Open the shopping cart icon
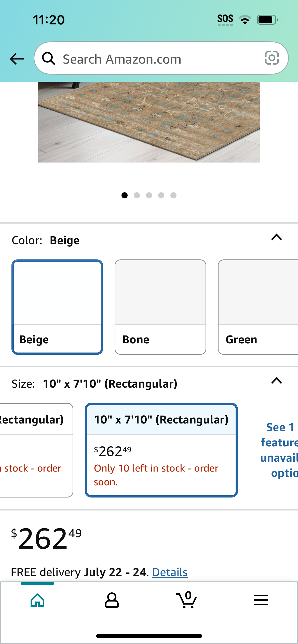The width and height of the screenshot is (298, 644). [186, 600]
